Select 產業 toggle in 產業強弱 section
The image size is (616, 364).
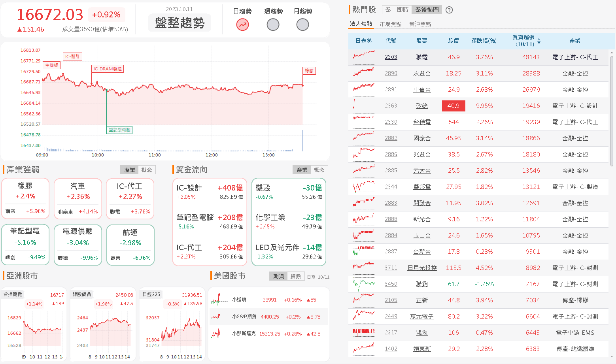(x=130, y=170)
